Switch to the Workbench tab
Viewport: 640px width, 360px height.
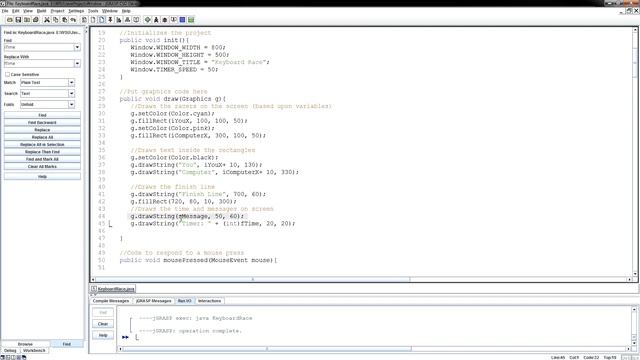[34, 351]
